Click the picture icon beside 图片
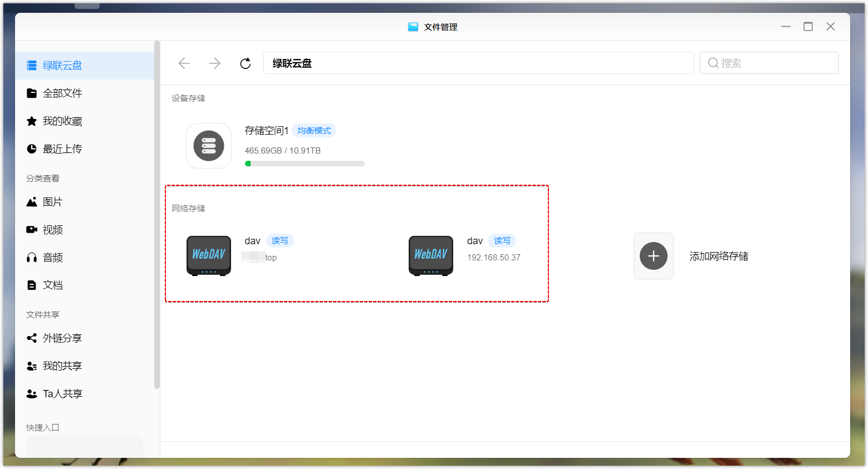868x469 pixels. (x=32, y=201)
